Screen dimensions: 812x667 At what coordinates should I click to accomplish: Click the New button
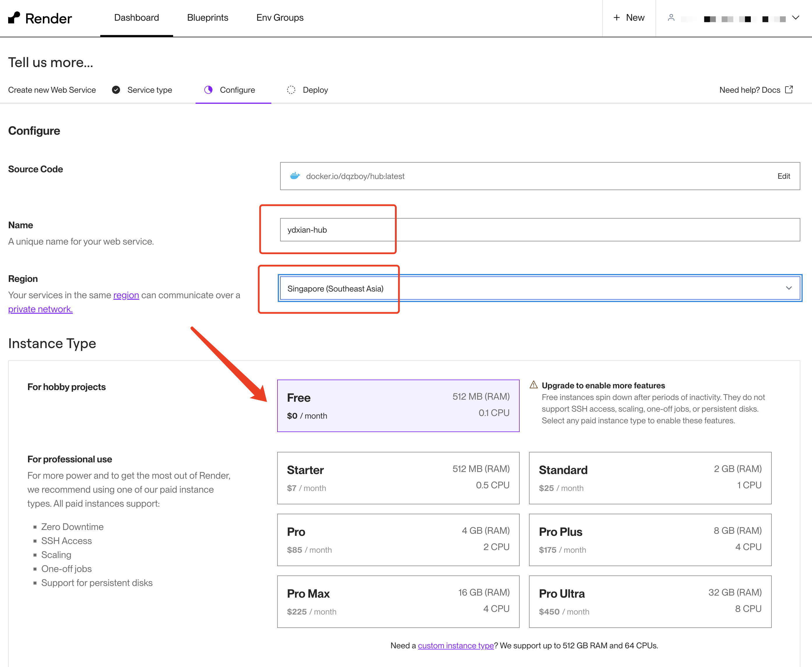[629, 18]
